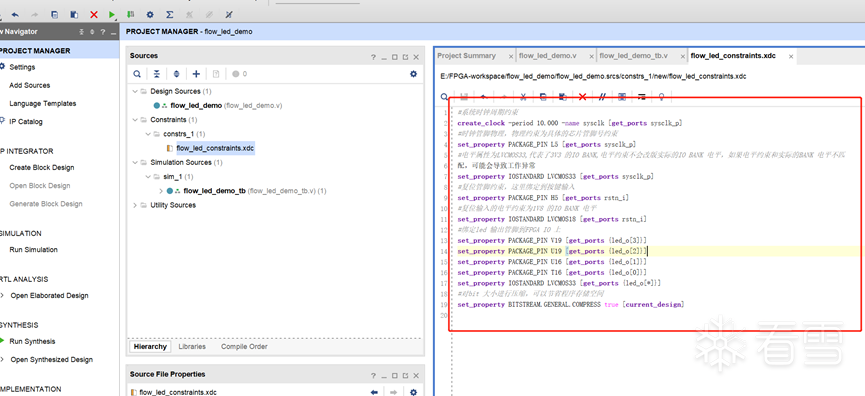Screen dimensions: 865x396
Task: Float the Sources panel window
Action: click(405, 57)
